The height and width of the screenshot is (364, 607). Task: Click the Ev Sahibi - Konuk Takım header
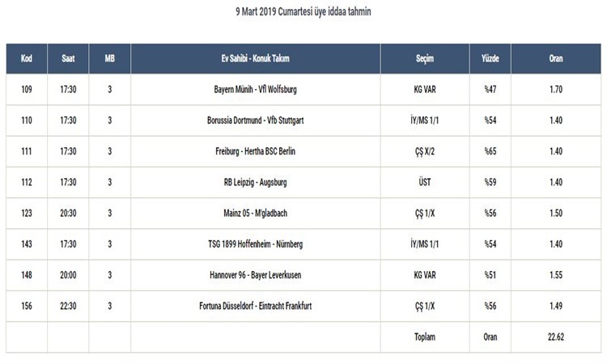coord(256,58)
